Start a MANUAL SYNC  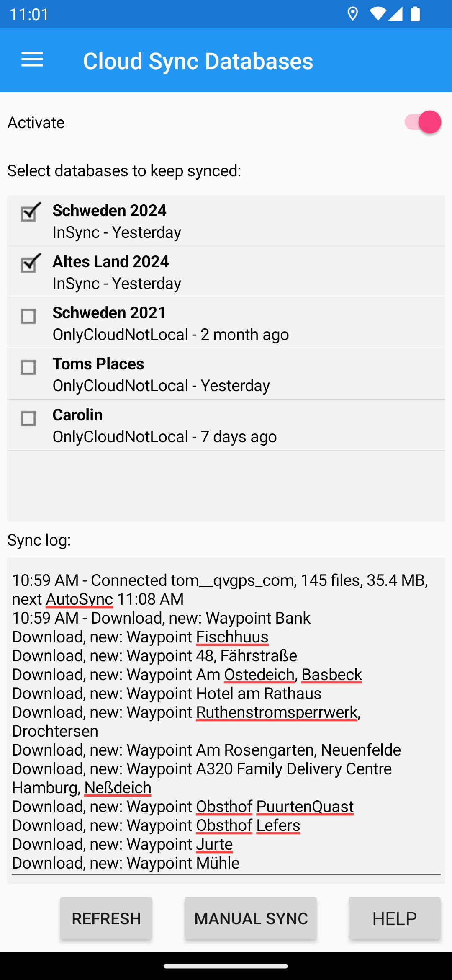tap(251, 918)
